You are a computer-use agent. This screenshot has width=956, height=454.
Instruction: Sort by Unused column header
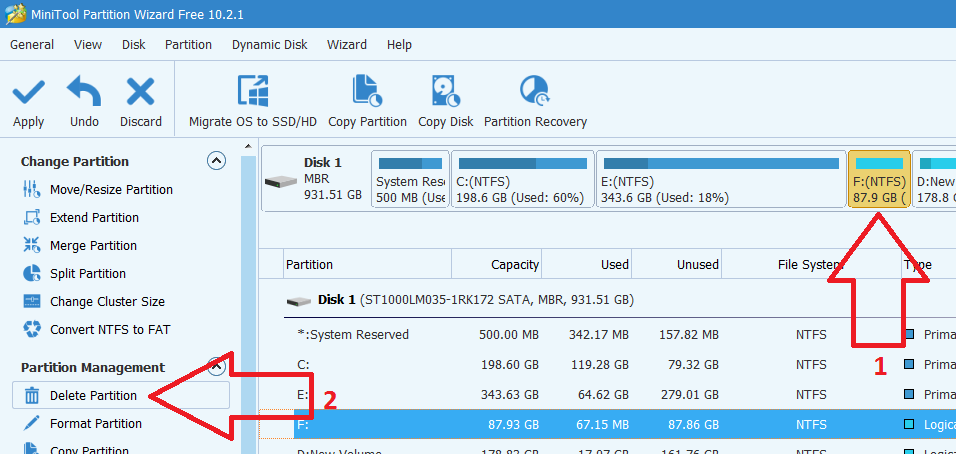pyautogui.click(x=677, y=264)
